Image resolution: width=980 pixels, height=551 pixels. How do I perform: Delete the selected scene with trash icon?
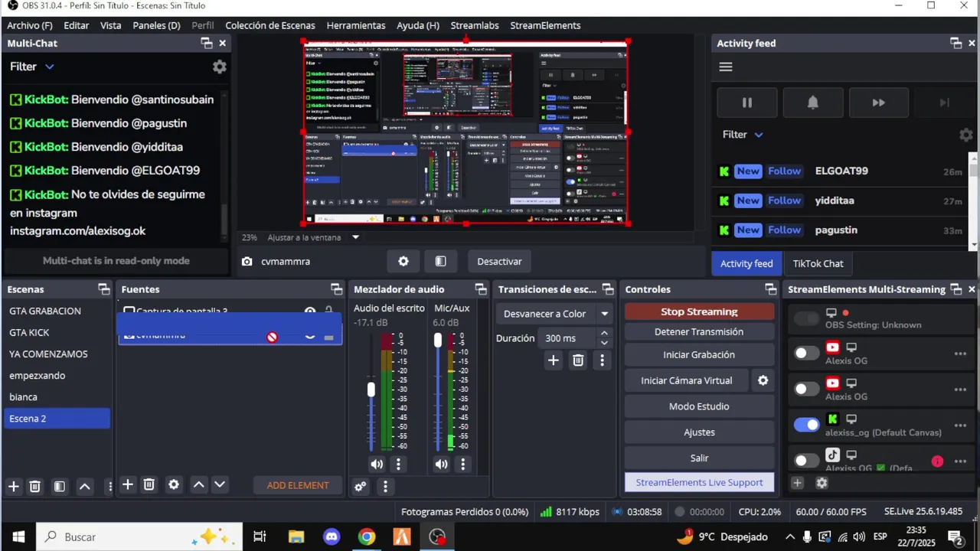click(34, 486)
